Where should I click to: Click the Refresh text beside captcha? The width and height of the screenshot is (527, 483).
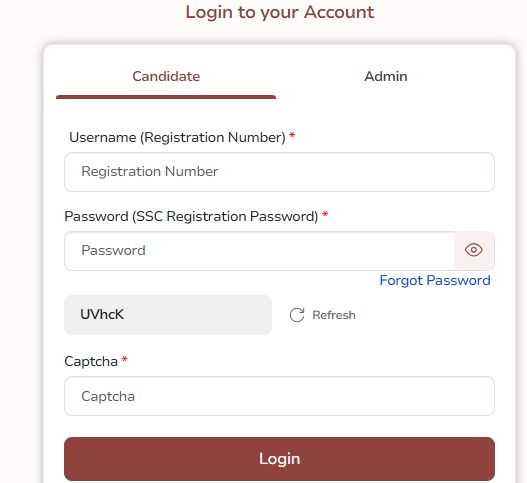click(334, 315)
